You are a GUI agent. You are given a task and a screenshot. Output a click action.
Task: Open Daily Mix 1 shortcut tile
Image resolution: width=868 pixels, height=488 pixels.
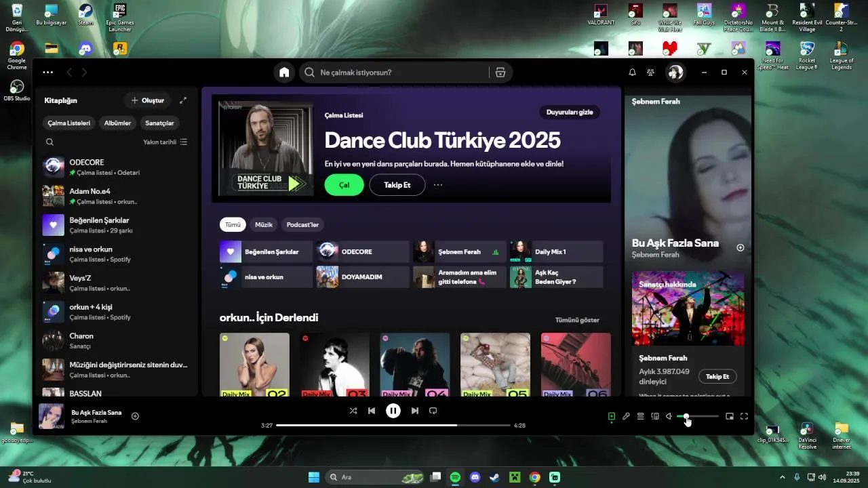pos(556,251)
